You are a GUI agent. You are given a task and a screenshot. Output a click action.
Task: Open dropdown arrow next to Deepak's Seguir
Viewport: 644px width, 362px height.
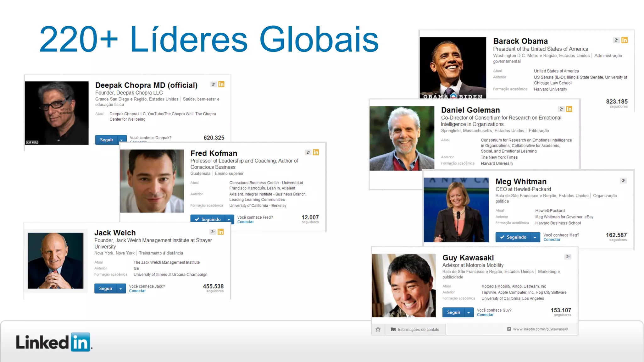(122, 140)
